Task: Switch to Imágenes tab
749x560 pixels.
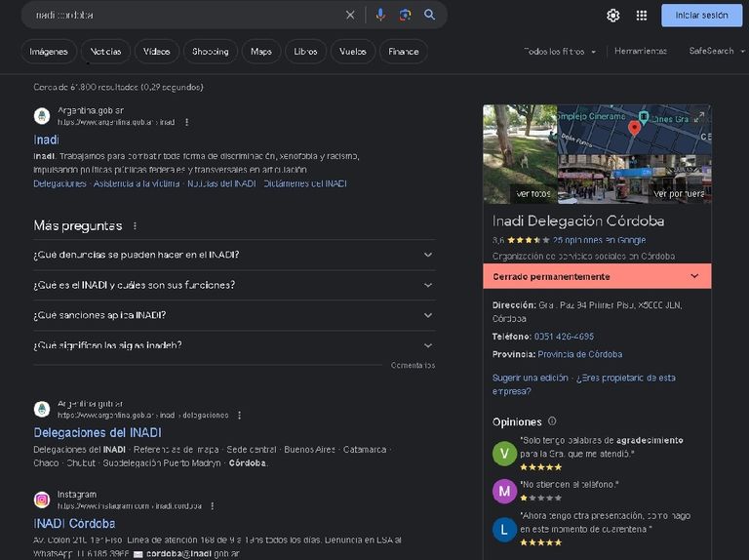Action: 49,52
